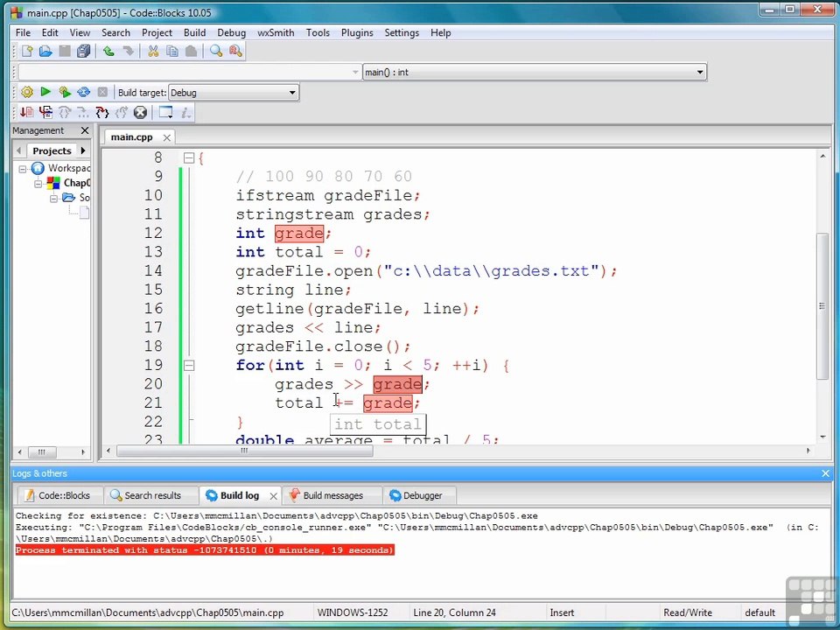
Task: Close the Build log tab
Action: click(273, 496)
